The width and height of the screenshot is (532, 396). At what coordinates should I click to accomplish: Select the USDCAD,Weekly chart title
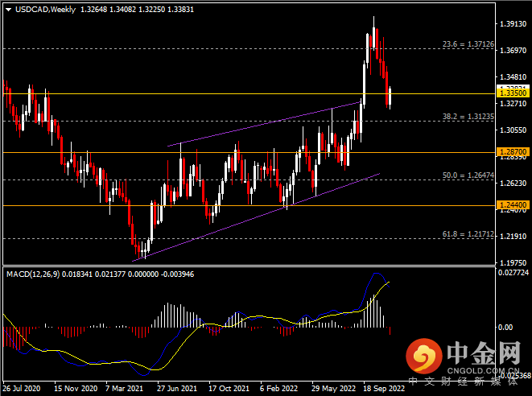tap(45, 10)
